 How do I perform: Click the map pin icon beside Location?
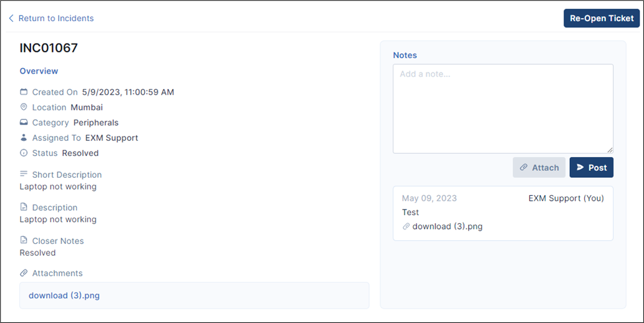[24, 107]
